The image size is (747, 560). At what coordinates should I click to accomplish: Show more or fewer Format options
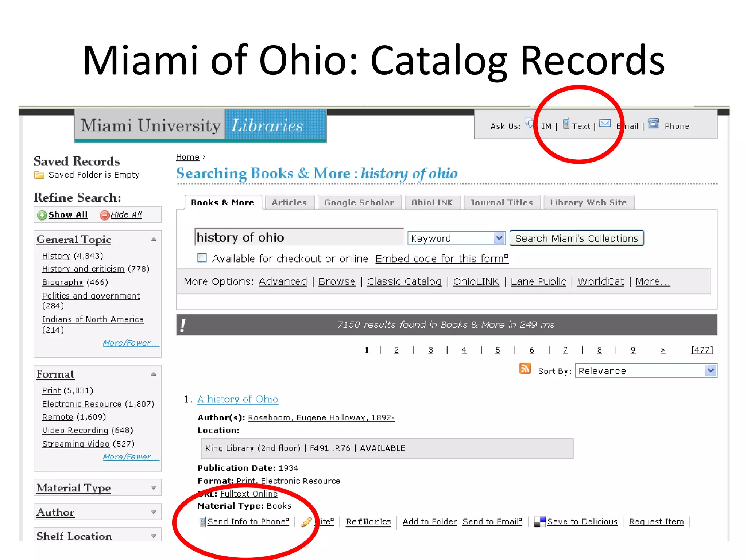click(131, 456)
